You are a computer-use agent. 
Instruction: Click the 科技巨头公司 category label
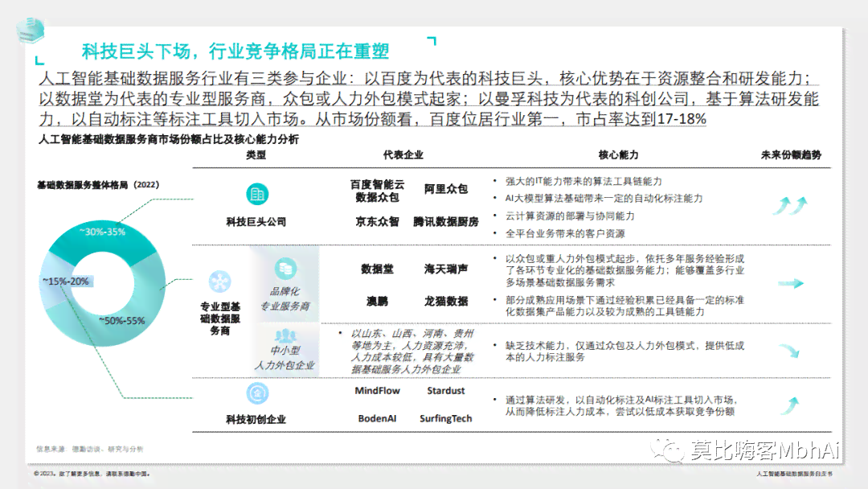point(256,221)
